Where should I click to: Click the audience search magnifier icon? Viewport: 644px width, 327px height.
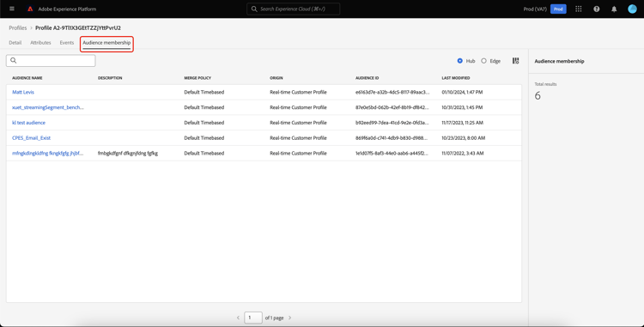click(x=14, y=60)
